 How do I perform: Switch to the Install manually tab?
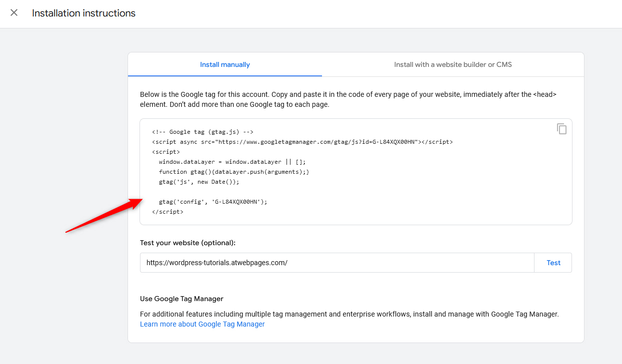(224, 64)
